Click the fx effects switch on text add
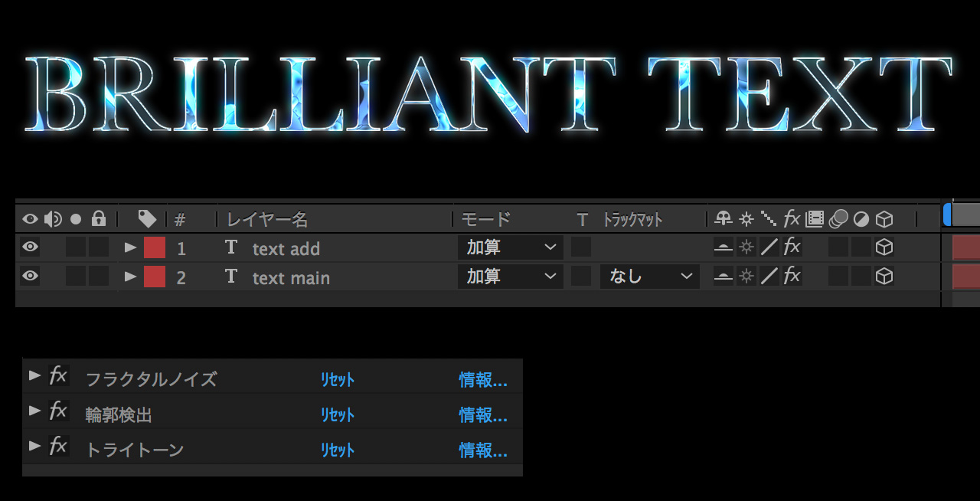Viewport: 980px width, 501px height. [792, 247]
